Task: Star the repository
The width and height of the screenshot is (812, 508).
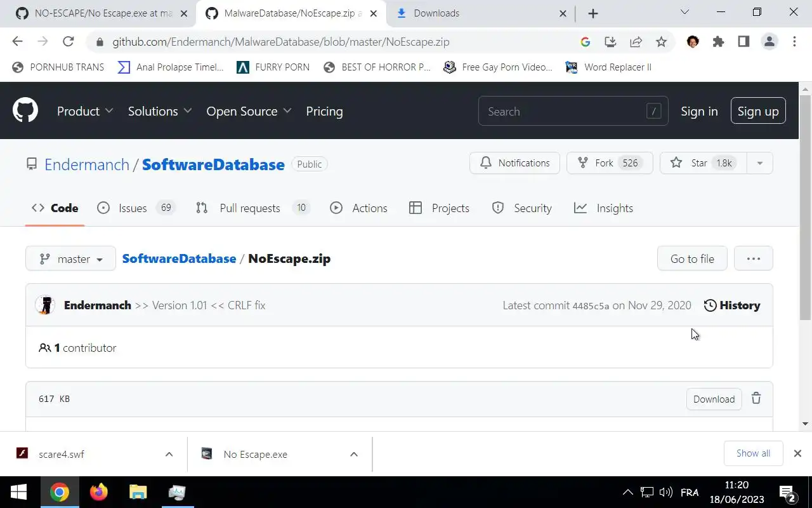Action: point(704,163)
